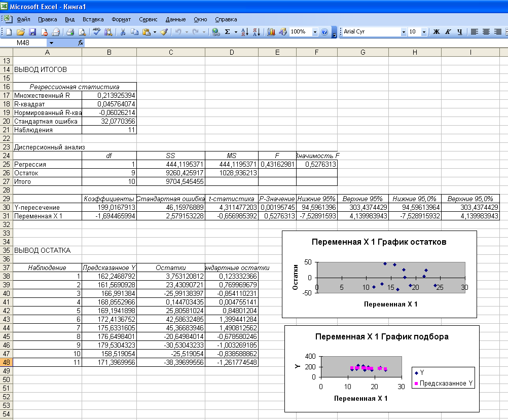Center cell text horizontally

click(x=486, y=32)
